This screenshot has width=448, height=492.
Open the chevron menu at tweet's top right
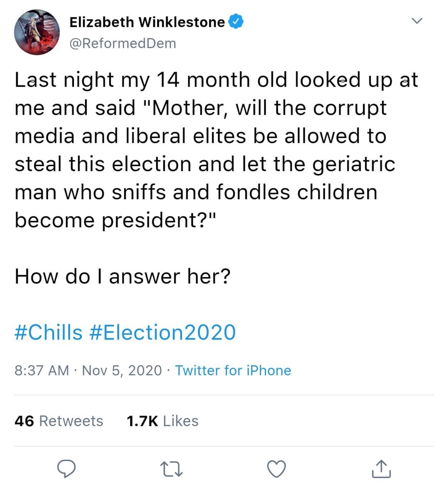(x=417, y=21)
